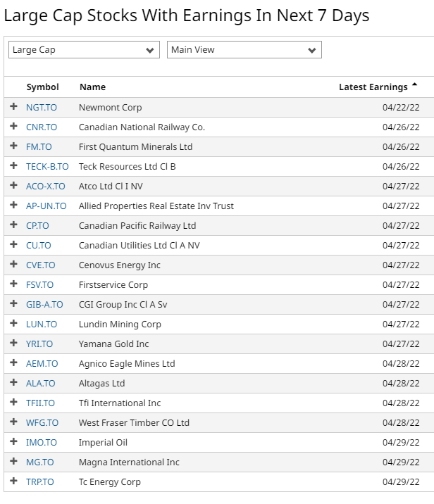
Task: Expand row details for TRP.TO
Action: (13, 481)
